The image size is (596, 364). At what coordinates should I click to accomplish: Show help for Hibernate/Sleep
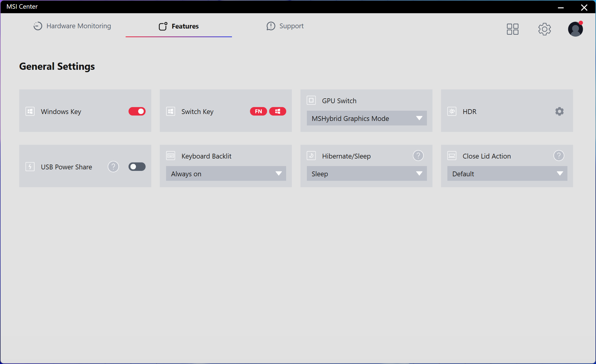tap(418, 156)
